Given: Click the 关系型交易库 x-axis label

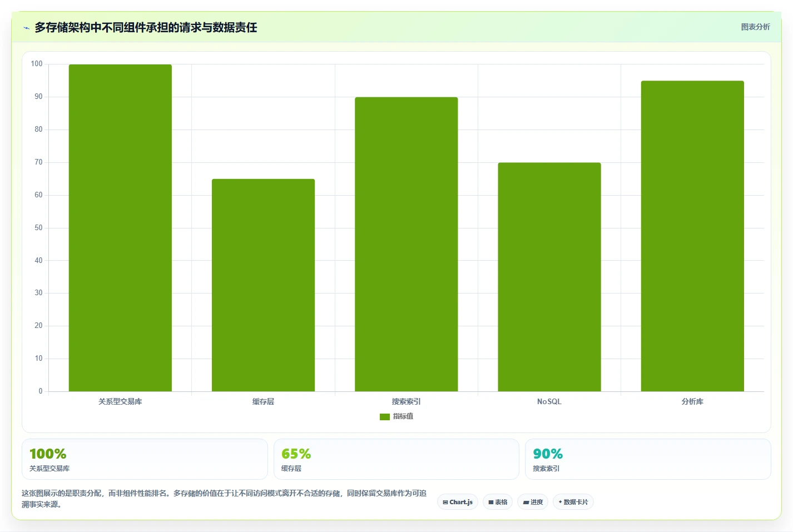Looking at the screenshot, I should click(120, 401).
